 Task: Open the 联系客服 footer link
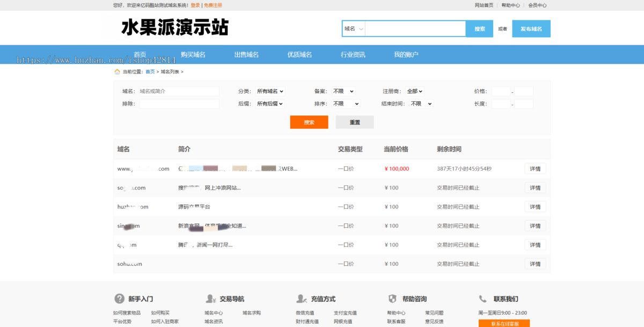tap(396, 321)
